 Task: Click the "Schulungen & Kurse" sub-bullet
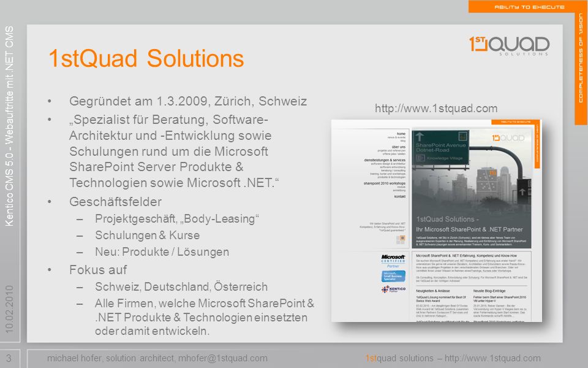click(148, 235)
